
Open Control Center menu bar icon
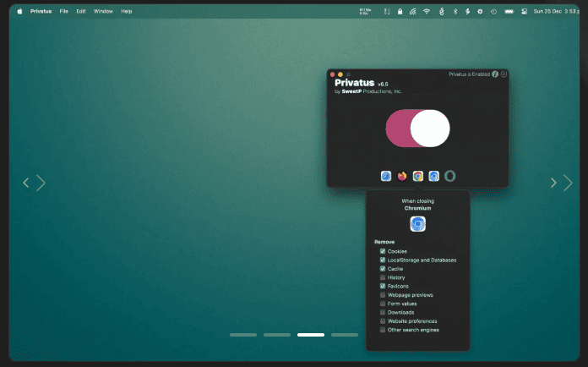click(x=525, y=12)
